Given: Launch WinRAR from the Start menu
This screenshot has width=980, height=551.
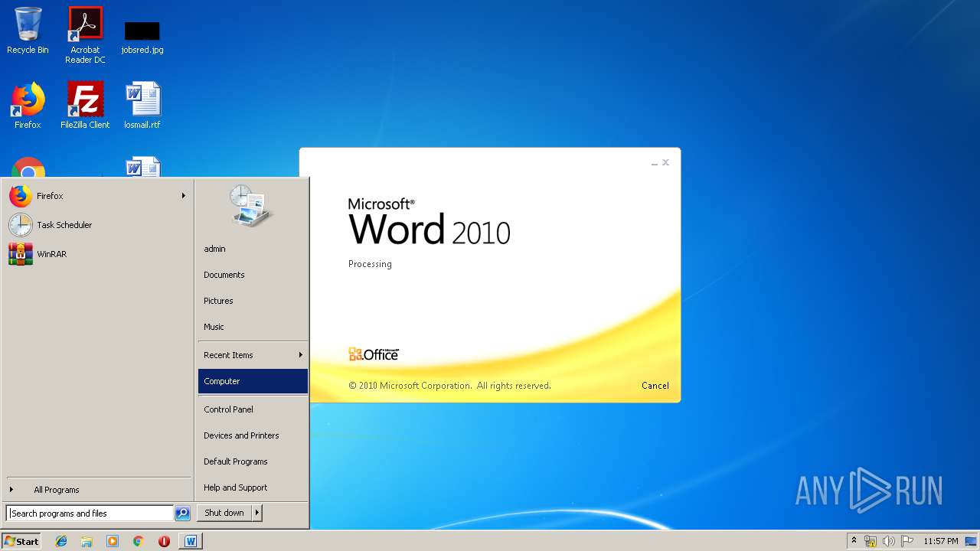Looking at the screenshot, I should [x=97, y=254].
